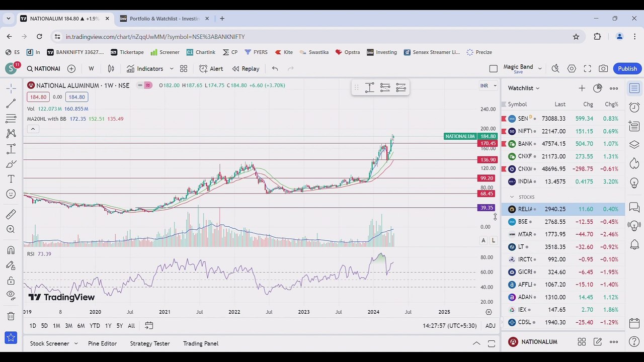The height and width of the screenshot is (362, 644).
Task: Add a symbol to the watchlist
Action: pos(582,88)
